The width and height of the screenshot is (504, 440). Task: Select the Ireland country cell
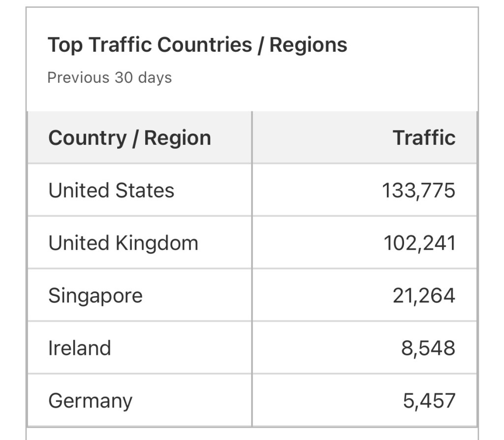pos(79,348)
